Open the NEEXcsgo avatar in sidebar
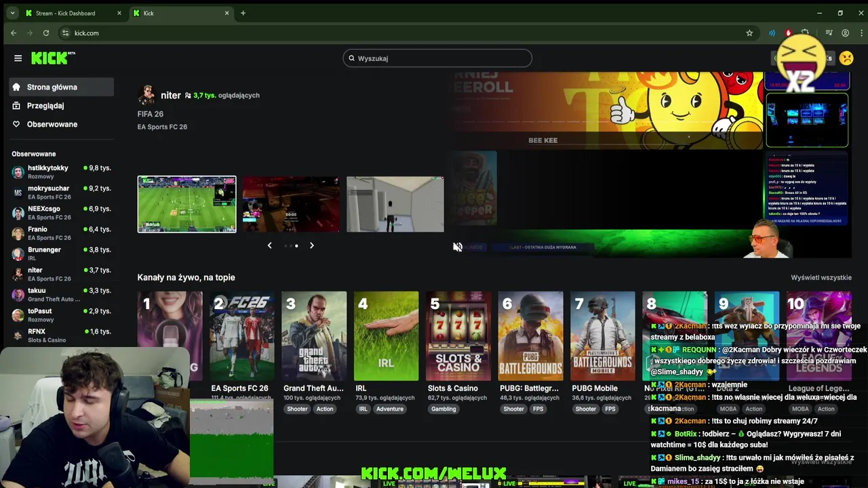 tap(18, 213)
